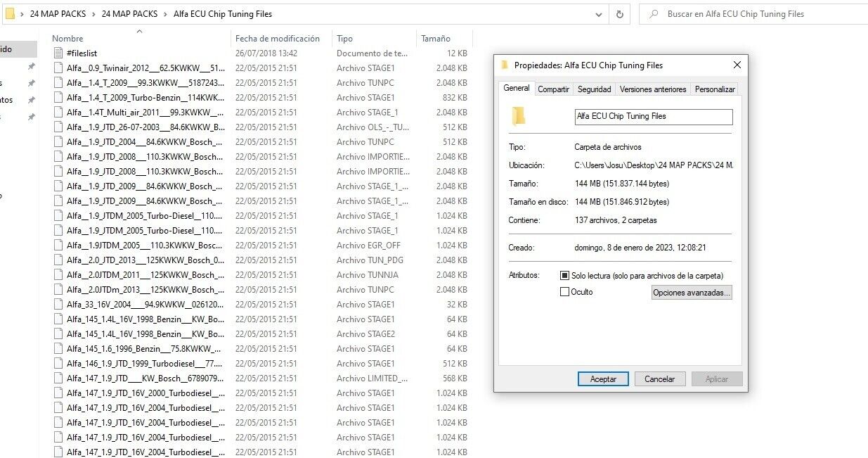Click the file icon of Alfa_147_1.9_JTD_16V_2000
This screenshot has height=458, width=868.
click(59, 393)
